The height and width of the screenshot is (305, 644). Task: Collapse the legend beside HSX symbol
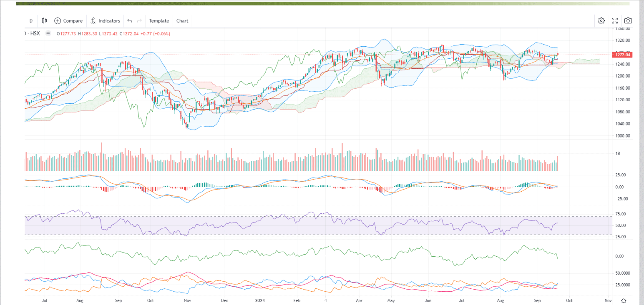(x=48, y=33)
